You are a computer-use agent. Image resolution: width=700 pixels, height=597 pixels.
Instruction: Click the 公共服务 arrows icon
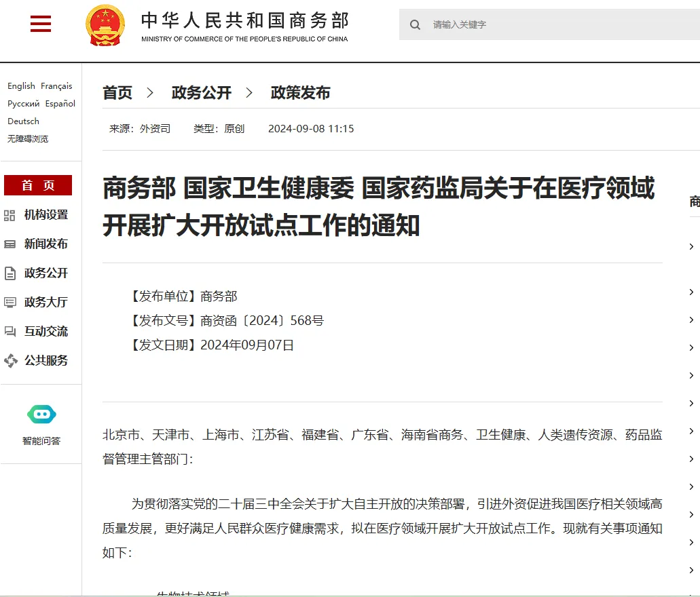[x=12, y=360]
